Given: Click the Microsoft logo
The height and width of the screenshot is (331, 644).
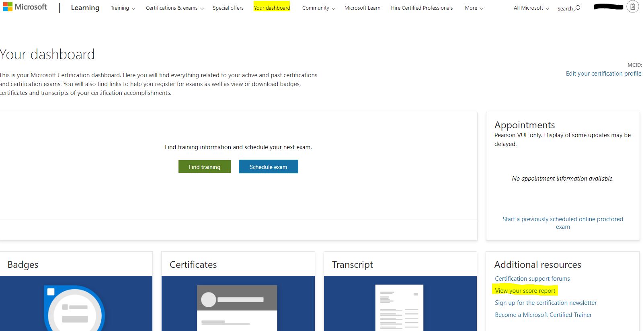Looking at the screenshot, I should tap(25, 7).
